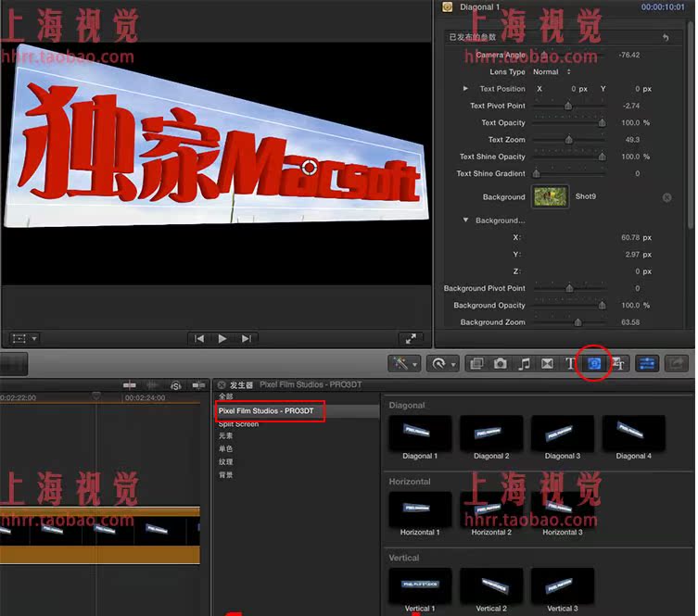Viewport: 698px width, 616px height.
Task: Toggle timeline skimming
Action: coord(130,385)
